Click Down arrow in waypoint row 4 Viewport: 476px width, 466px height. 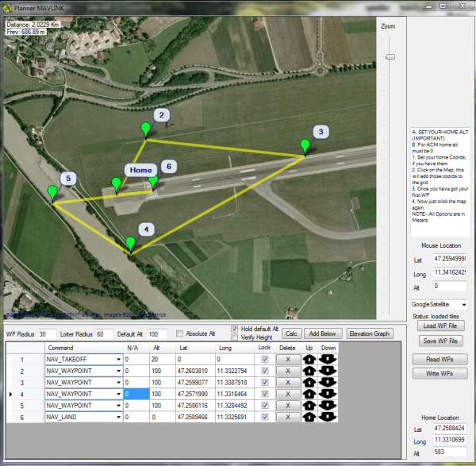coord(328,394)
